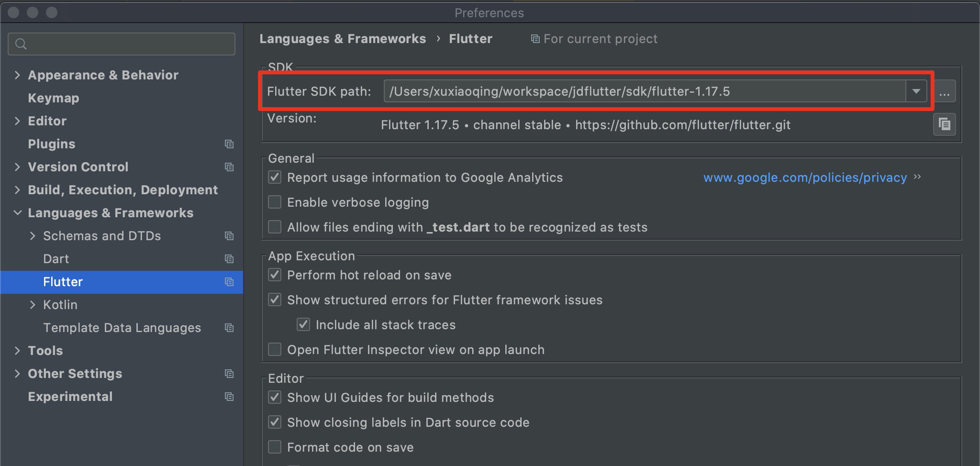Expand Other Settings section arrow
The image size is (980, 466).
pos(17,374)
